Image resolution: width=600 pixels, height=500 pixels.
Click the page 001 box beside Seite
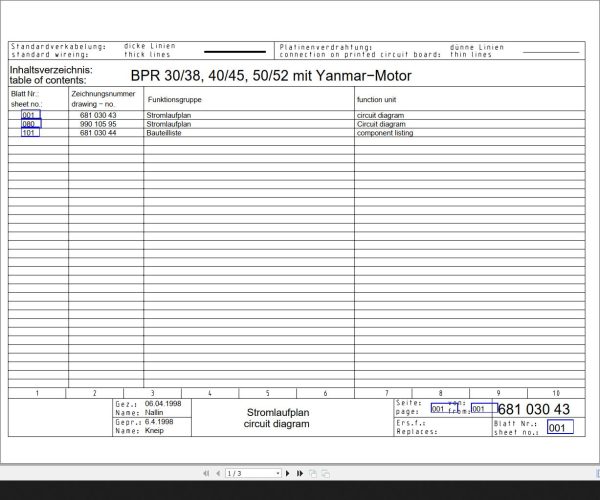coord(444,409)
